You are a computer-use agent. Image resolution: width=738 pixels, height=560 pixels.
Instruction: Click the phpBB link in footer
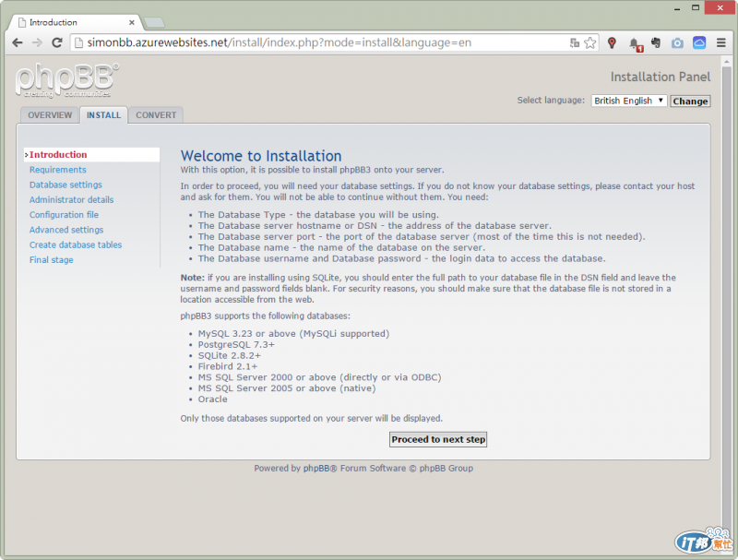(x=316, y=469)
